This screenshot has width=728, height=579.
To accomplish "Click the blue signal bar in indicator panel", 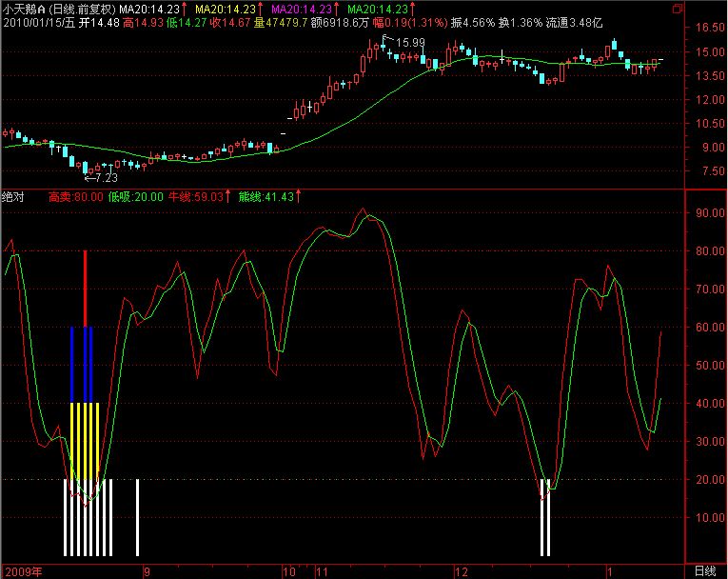I will pos(72,364).
